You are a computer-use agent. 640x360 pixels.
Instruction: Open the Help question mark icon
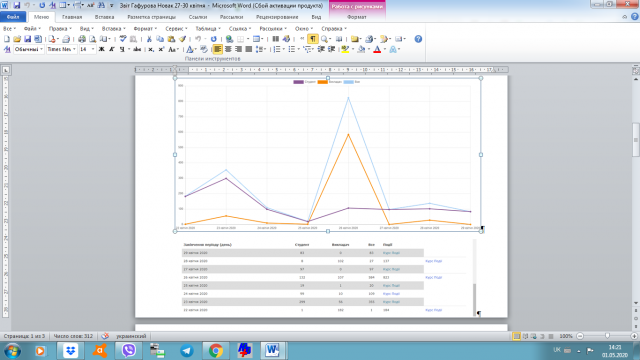(x=418, y=39)
